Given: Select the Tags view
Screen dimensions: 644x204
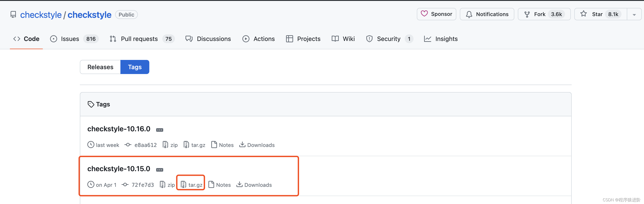Looking at the screenshot, I should coord(135,67).
